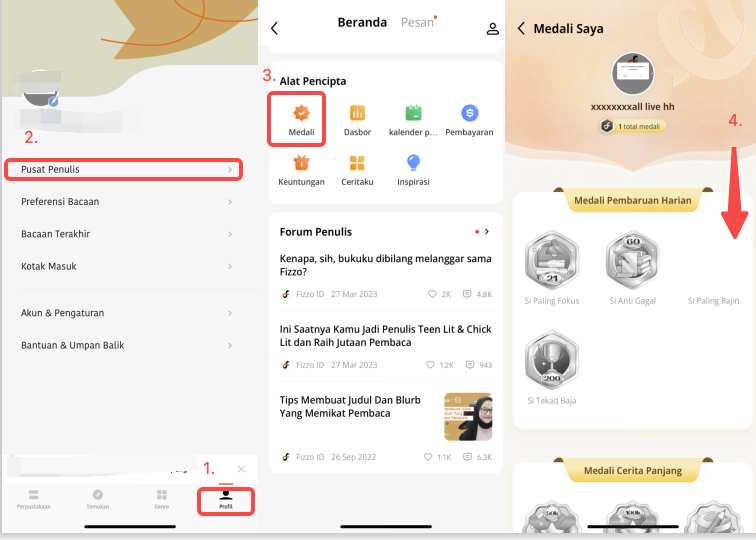Image resolution: width=756 pixels, height=540 pixels.
Task: Open post 'Kenapa, sih, bukuku dibilang melanggar'
Action: click(385, 265)
